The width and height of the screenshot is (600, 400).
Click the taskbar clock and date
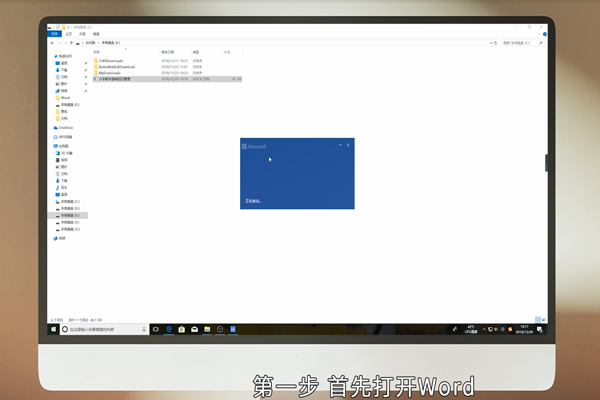point(524,329)
